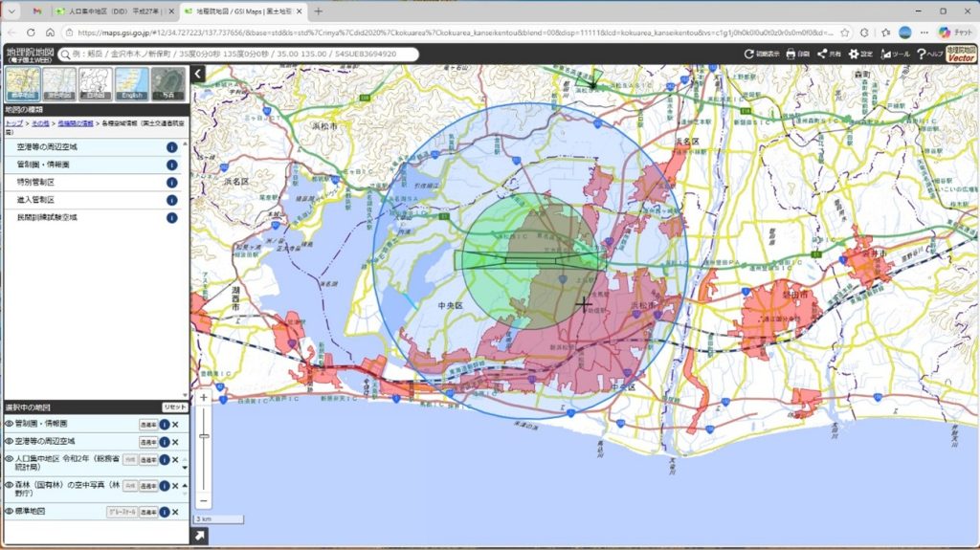This screenshot has width=980, height=550.
Task: Click the トップ breadcrumb link
Action: (13, 123)
